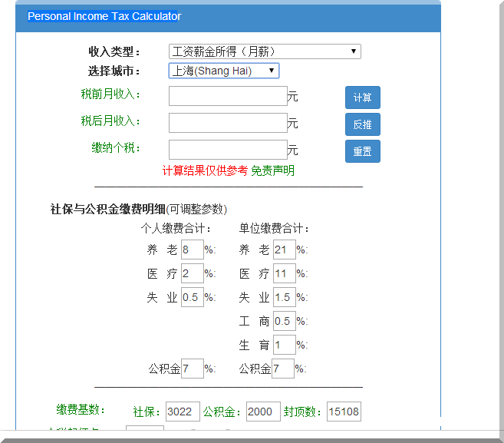Select the personal 失业 percentage field showing 0.5
Image resolution: width=504 pixels, height=443 pixels.
(x=193, y=297)
